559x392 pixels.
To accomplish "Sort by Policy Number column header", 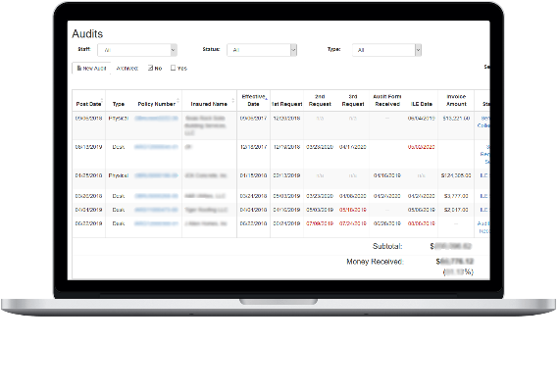I will pyautogui.click(x=157, y=104).
